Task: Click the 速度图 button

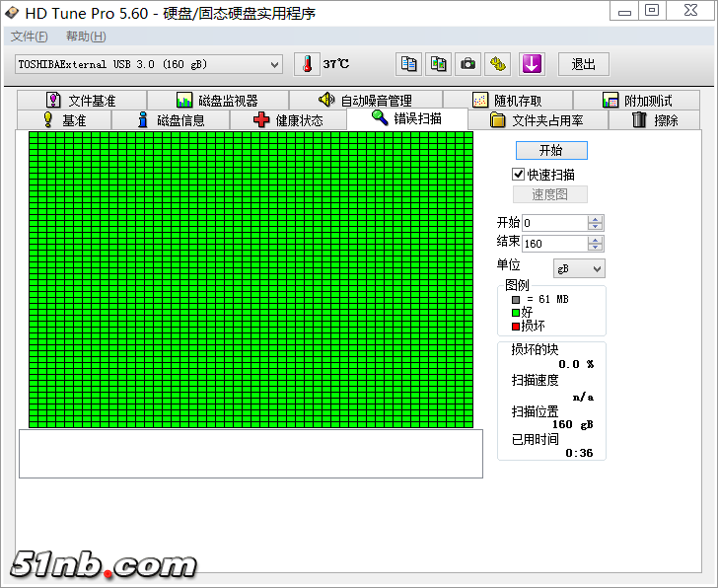Action: point(550,194)
